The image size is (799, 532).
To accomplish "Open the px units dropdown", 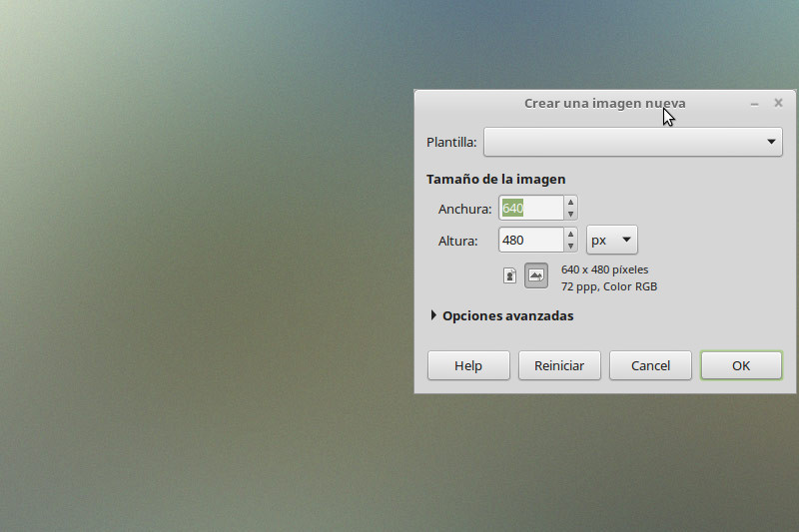I will pyautogui.click(x=611, y=240).
